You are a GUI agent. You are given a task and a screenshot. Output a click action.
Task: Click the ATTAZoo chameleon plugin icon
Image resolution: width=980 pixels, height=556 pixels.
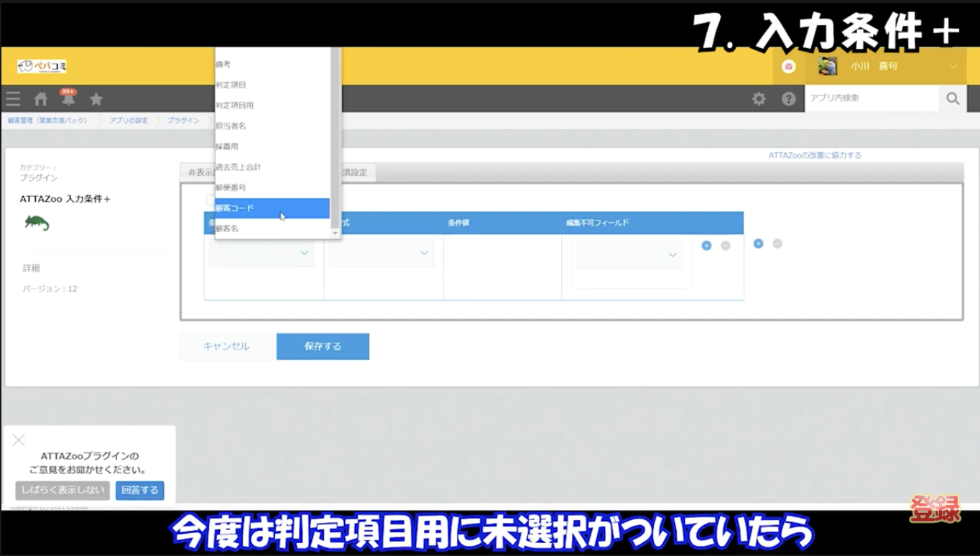[x=36, y=223]
